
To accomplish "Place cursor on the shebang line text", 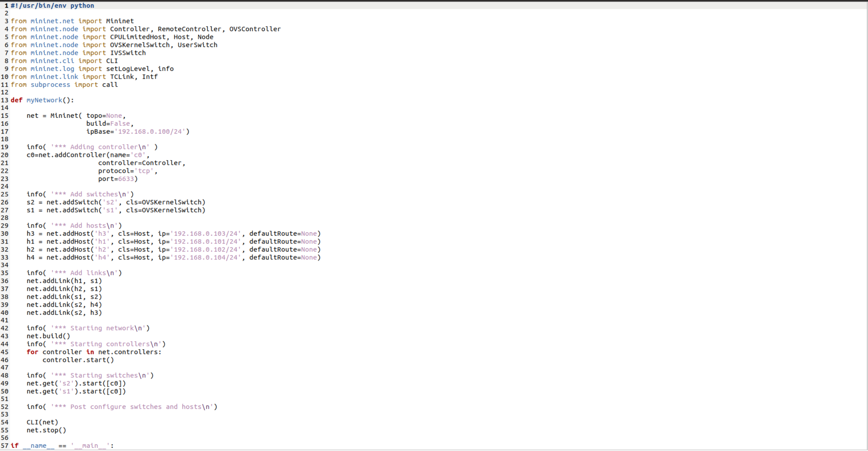I will pyautogui.click(x=52, y=6).
